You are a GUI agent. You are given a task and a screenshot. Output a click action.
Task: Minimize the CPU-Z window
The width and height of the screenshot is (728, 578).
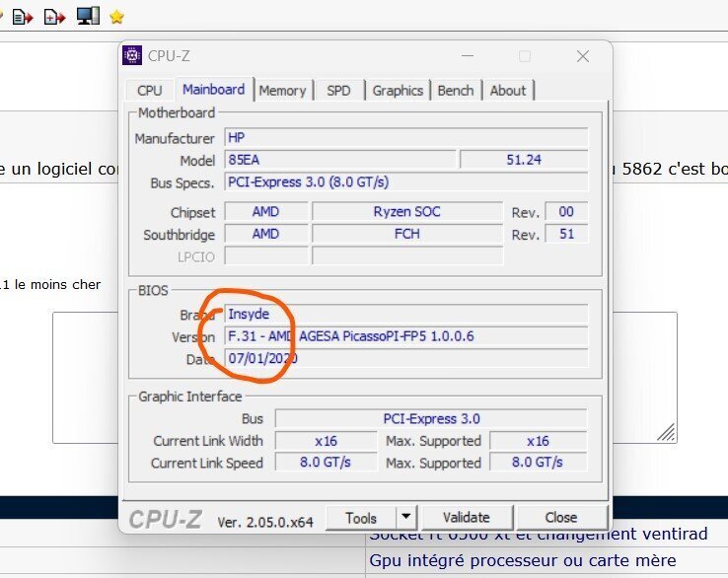(468, 56)
